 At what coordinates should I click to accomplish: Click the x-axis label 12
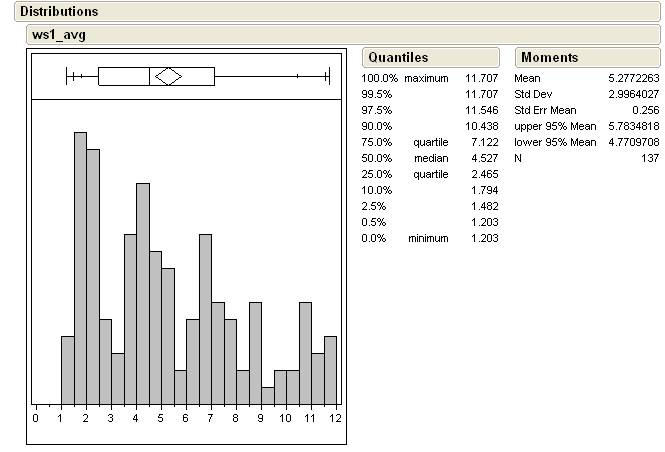(x=335, y=417)
